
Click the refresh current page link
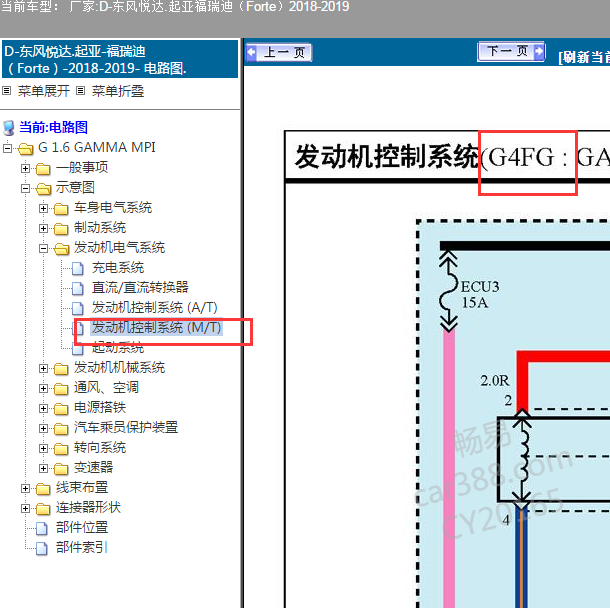(584, 57)
